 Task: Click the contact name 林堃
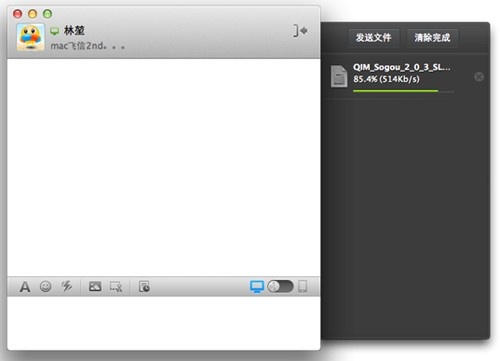pos(74,31)
